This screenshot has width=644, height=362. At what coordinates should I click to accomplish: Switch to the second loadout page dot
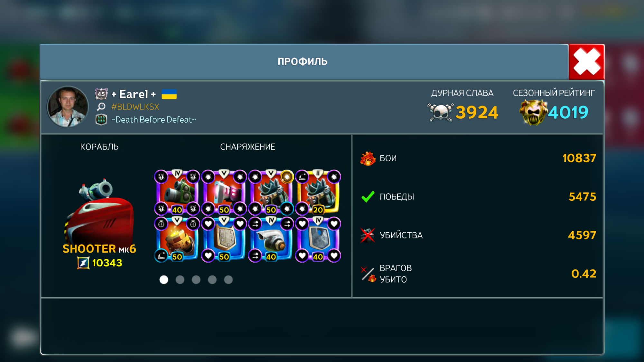pyautogui.click(x=180, y=280)
